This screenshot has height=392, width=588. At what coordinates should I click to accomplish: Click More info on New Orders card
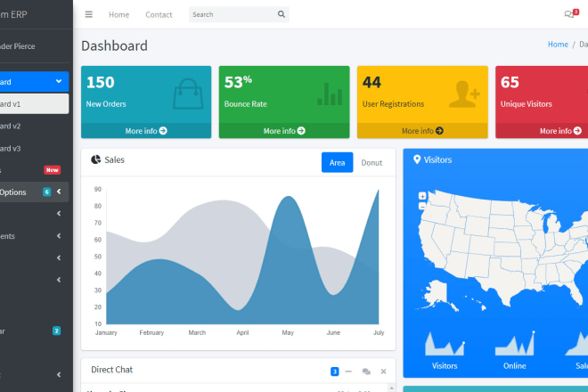pyautogui.click(x=146, y=131)
